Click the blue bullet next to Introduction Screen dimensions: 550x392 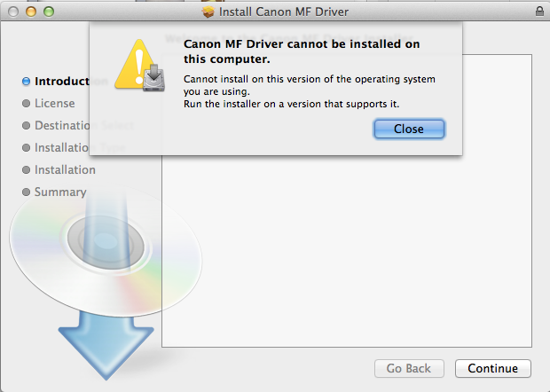(x=27, y=82)
